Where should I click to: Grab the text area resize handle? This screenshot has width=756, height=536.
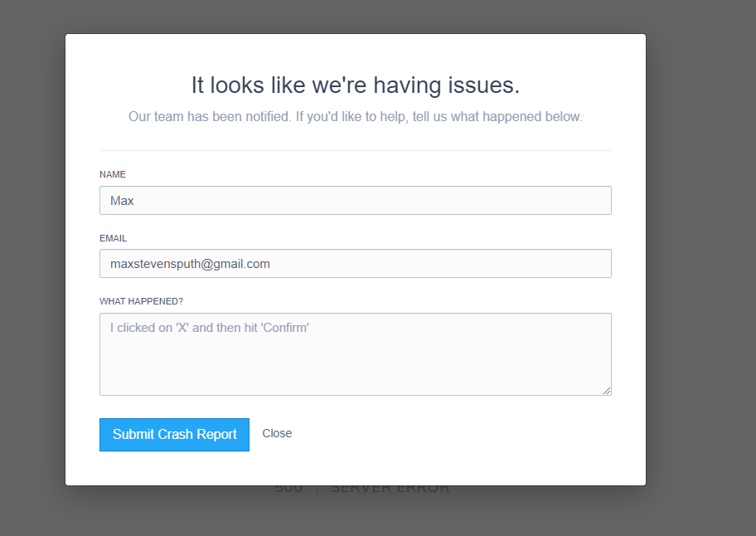pos(607,391)
